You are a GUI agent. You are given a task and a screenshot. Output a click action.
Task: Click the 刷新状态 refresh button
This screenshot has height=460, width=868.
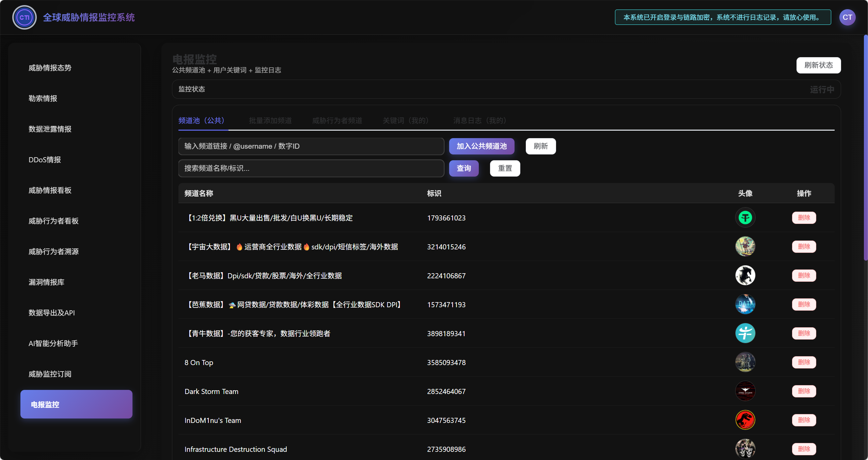[818, 65]
